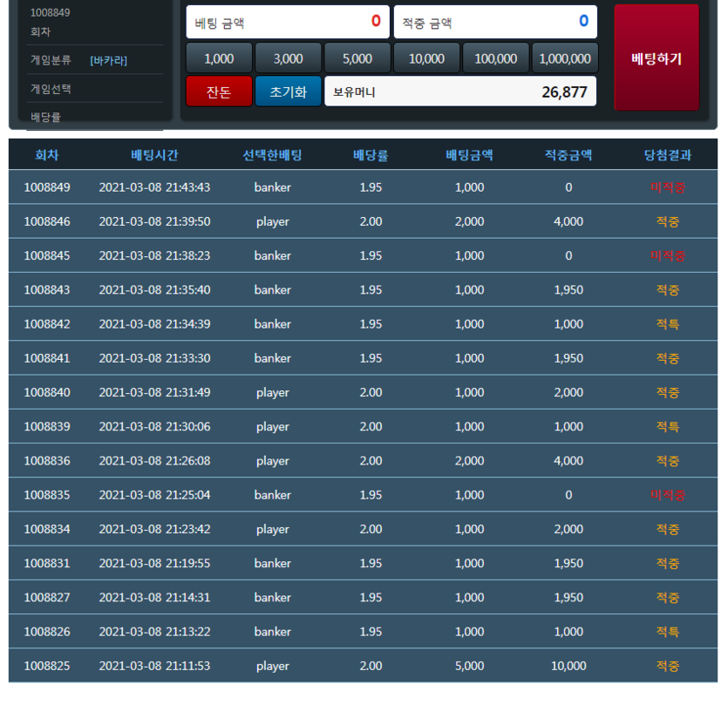Click the 게임선택 row in side panel
The height and width of the screenshot is (705, 728).
[95, 89]
